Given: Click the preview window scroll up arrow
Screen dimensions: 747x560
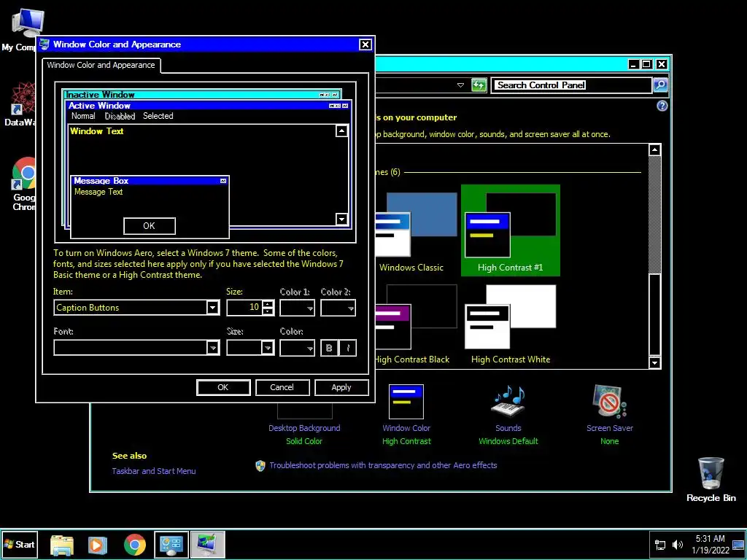Looking at the screenshot, I should (x=341, y=131).
